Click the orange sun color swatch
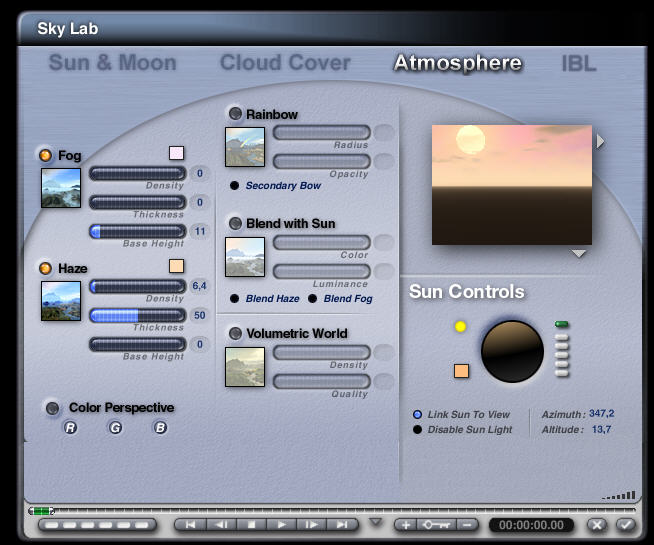Screen dimensions: 654x545 point(461,371)
